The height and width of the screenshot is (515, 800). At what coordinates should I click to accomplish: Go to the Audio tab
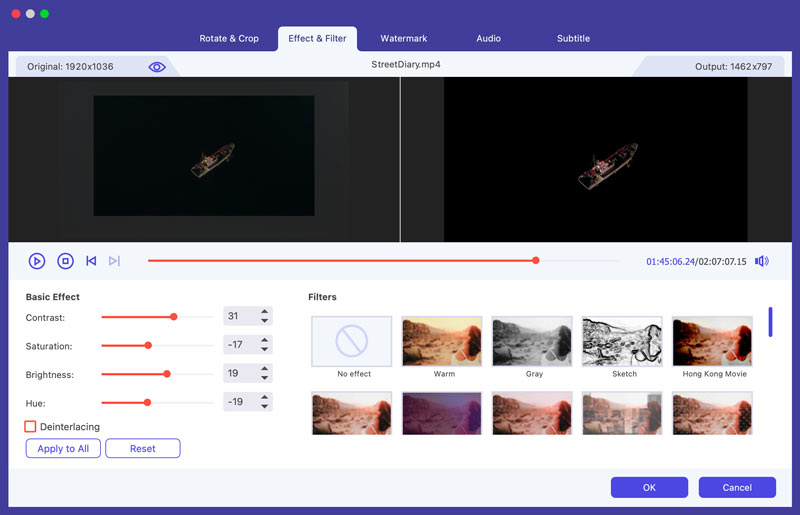pyautogui.click(x=488, y=38)
